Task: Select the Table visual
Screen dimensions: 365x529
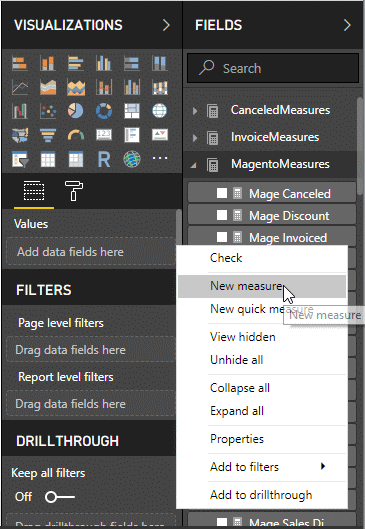Action: [48, 159]
